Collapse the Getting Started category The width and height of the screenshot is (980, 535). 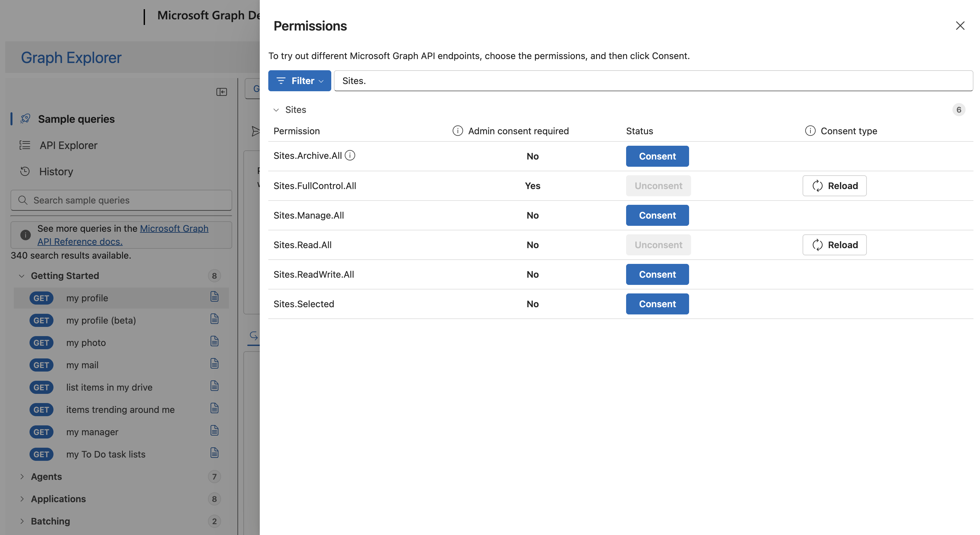coord(22,276)
